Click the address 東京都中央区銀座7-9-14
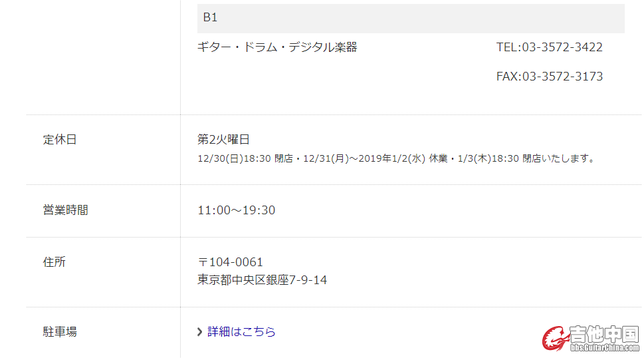The width and height of the screenshot is (644, 358). 262,280
